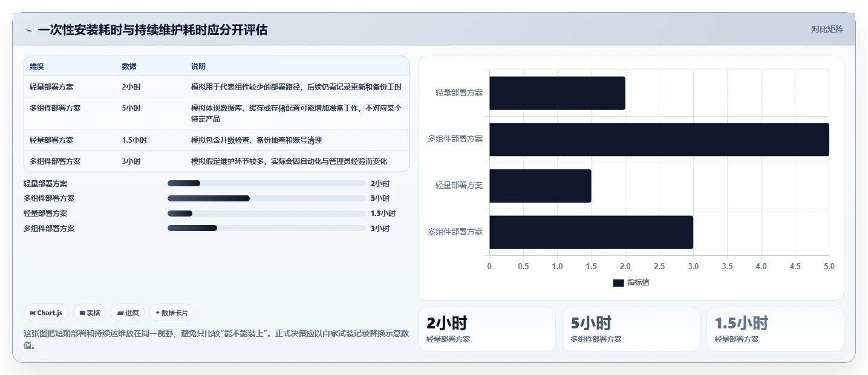Click the 5小时 cell in the table
Viewport: 868px width, 375px height.
pyautogui.click(x=131, y=108)
